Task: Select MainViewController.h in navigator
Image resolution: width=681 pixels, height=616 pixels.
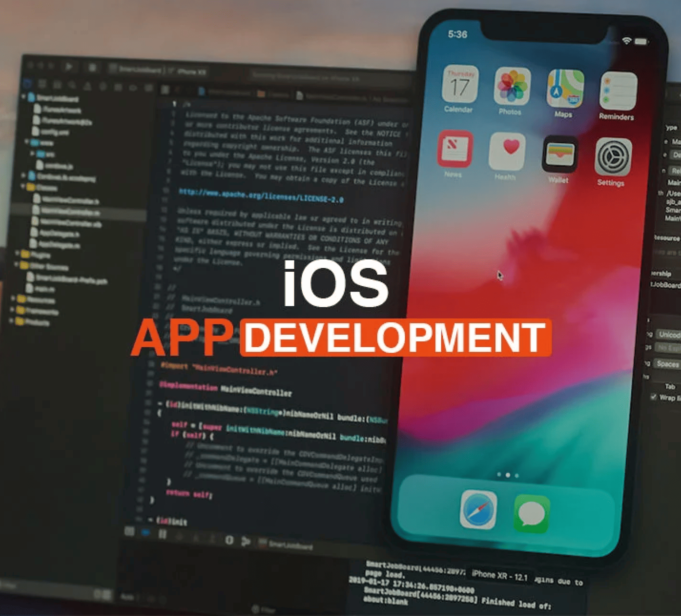Action: click(x=66, y=200)
